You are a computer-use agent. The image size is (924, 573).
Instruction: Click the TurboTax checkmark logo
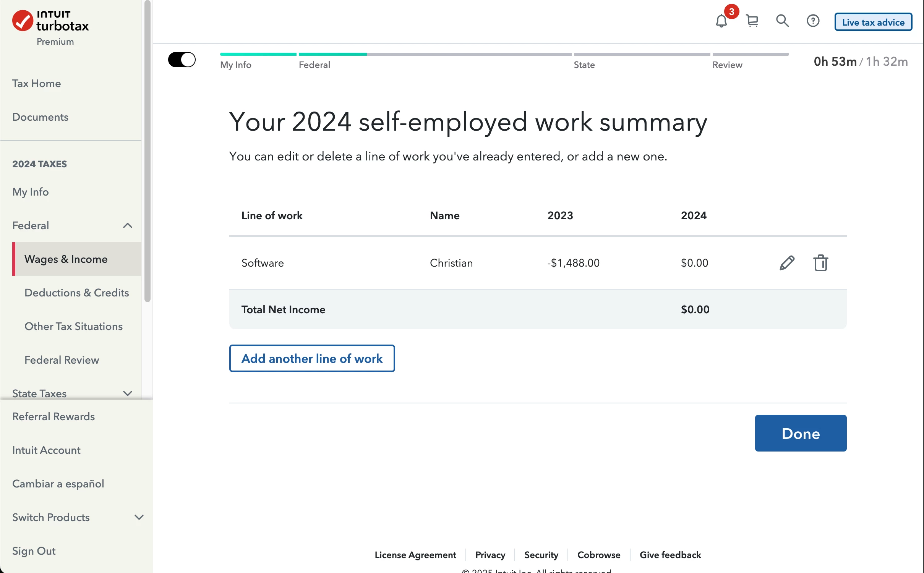(23, 21)
